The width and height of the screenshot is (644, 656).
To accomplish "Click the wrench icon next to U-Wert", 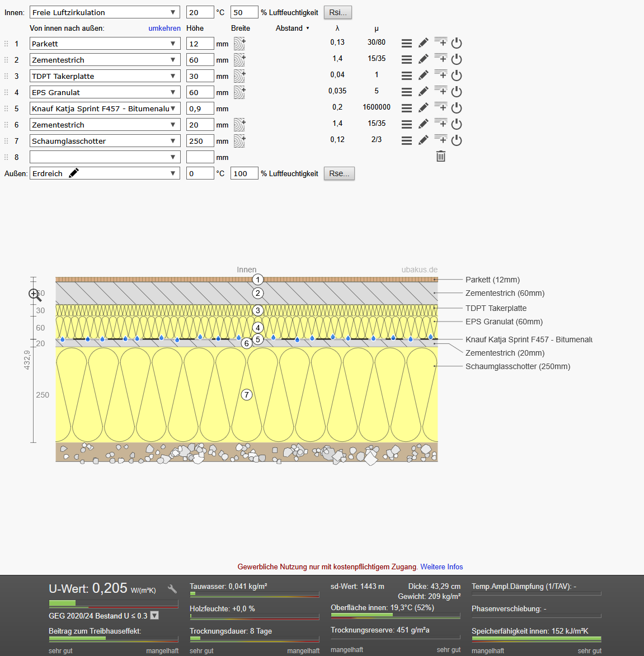I will tap(172, 589).
